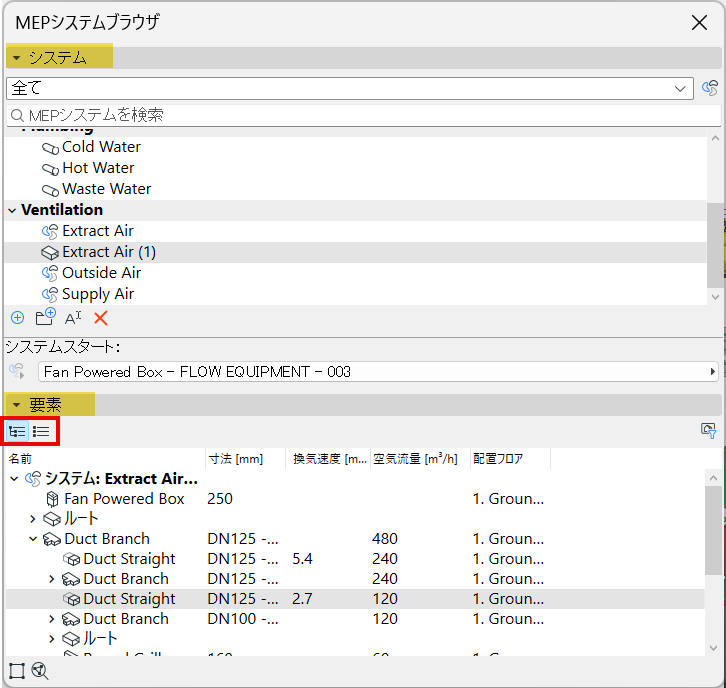726x688 pixels.
Task: Click the square selection icon at bottom
Action: tap(17, 671)
